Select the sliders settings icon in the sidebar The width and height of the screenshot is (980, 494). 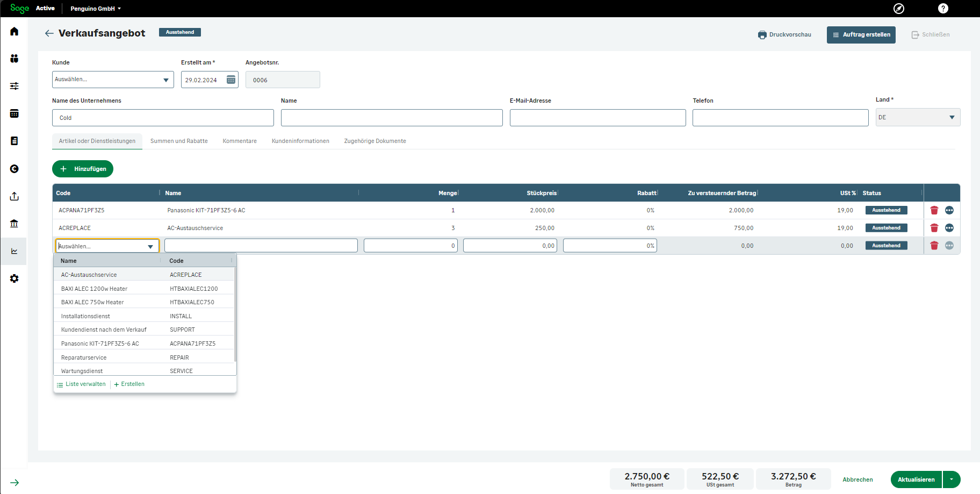tap(14, 85)
